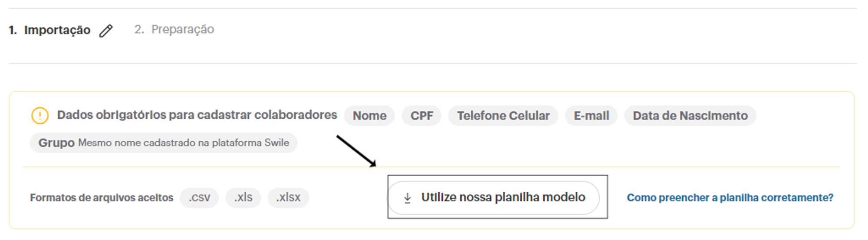Click the bold Grupo label
868x240 pixels.
[x=56, y=143]
